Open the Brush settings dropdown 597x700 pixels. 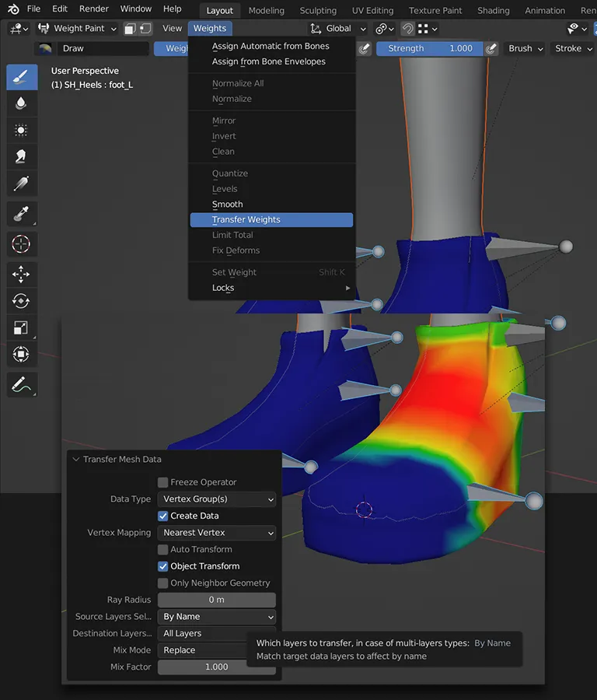(525, 48)
